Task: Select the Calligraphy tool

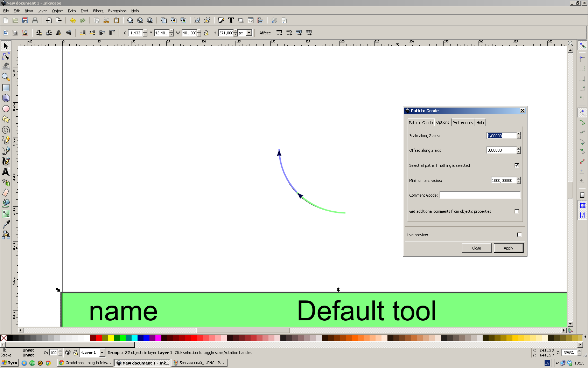Action: tap(6, 161)
